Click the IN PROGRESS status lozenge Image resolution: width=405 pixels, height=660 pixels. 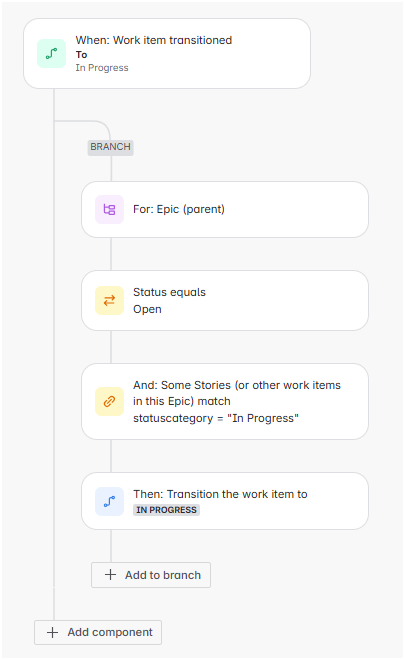coord(166,510)
